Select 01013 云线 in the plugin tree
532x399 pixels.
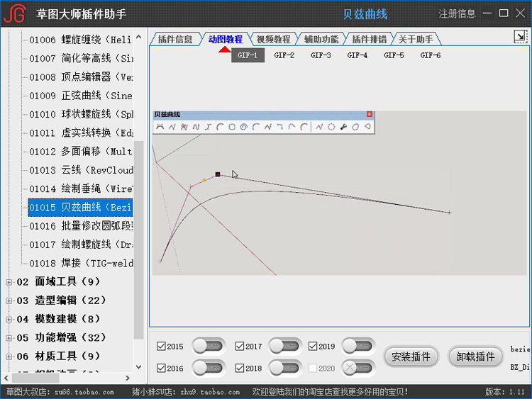(x=80, y=170)
